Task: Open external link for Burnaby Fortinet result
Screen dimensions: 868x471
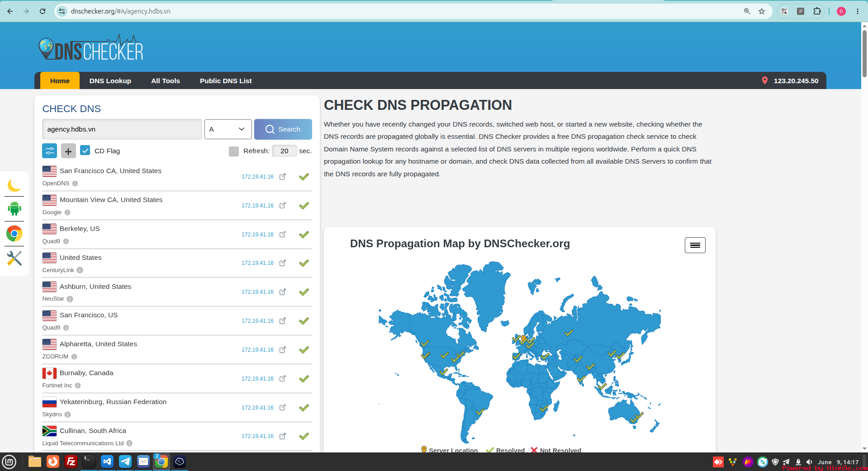Action: [283, 379]
